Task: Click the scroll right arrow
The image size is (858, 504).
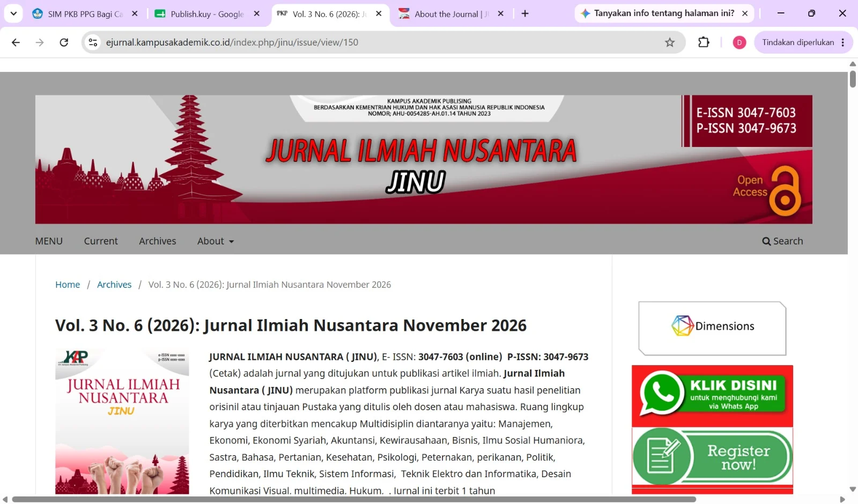Action: [842, 500]
